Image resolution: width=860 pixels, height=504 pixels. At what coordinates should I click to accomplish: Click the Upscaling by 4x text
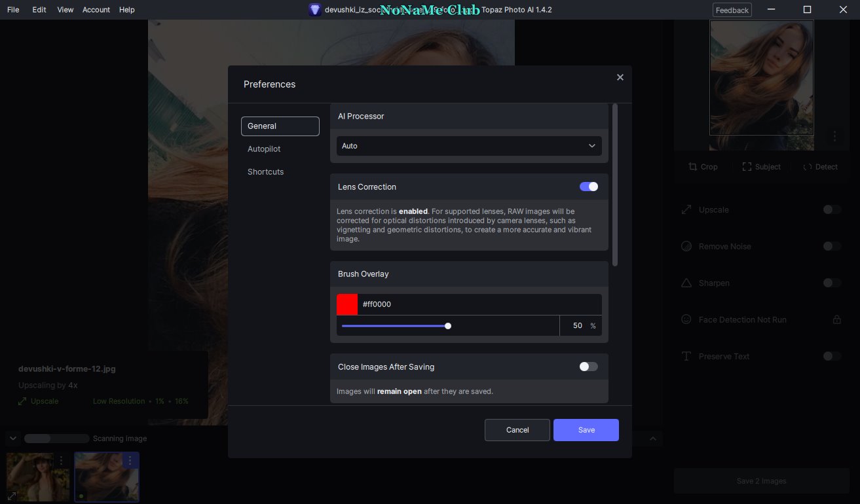[x=48, y=386]
